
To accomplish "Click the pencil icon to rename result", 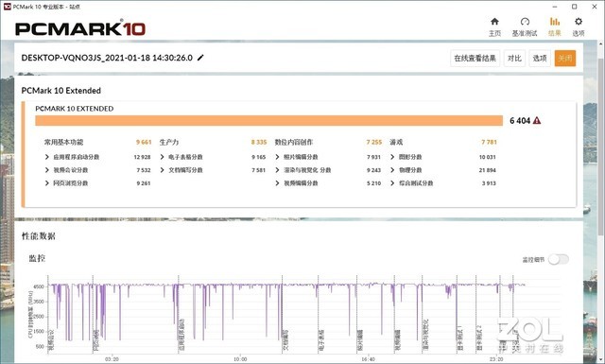I will (200, 58).
